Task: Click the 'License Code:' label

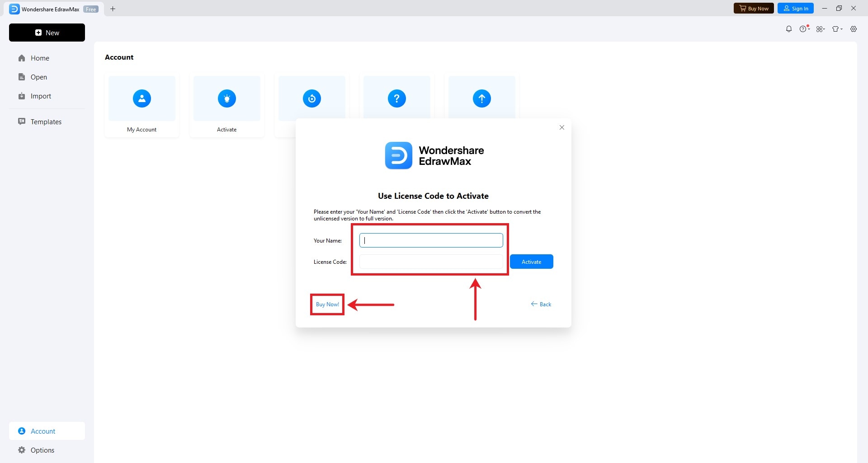Action: 330,262
